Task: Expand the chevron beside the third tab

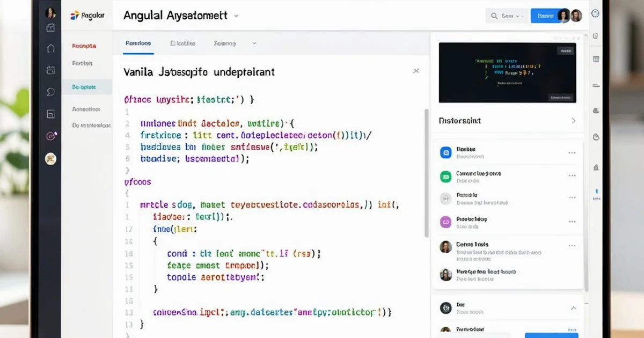Action: [254, 43]
